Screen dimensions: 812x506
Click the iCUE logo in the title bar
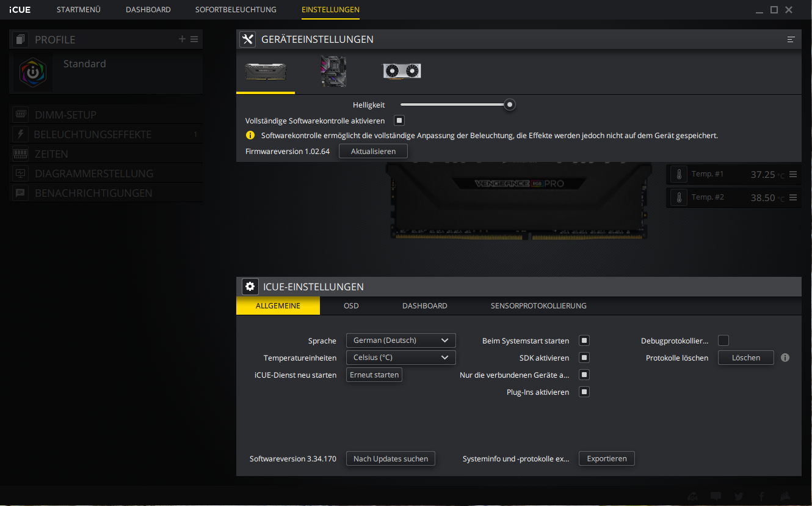[20, 10]
